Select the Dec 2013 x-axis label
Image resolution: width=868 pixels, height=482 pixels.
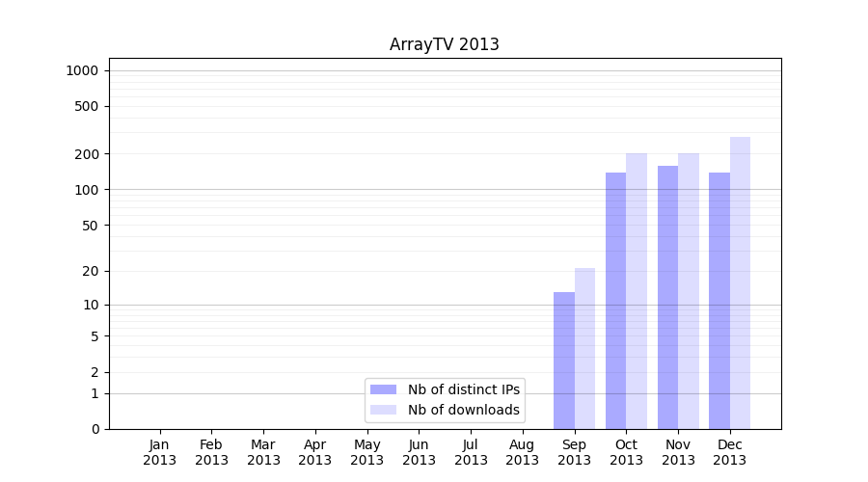tap(729, 452)
